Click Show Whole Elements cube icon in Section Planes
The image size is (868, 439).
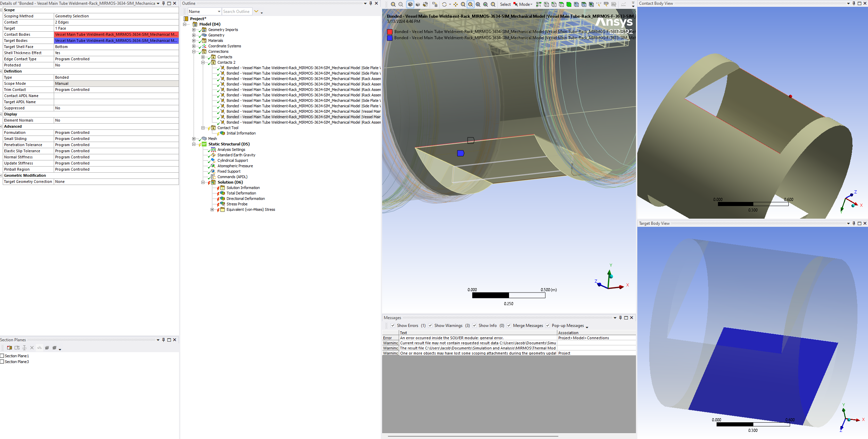47,348
